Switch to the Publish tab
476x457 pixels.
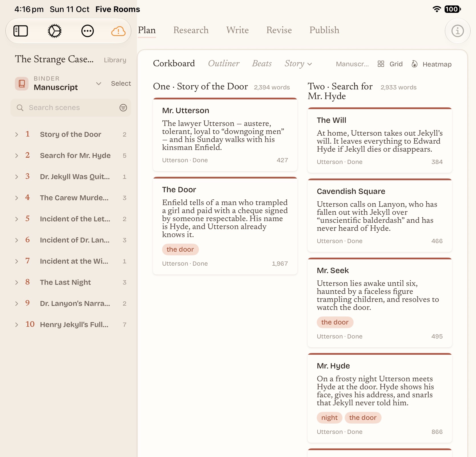[x=324, y=30]
